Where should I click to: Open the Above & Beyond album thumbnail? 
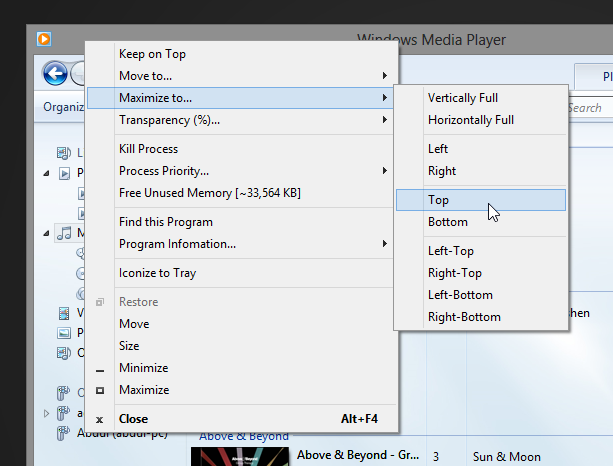240,457
